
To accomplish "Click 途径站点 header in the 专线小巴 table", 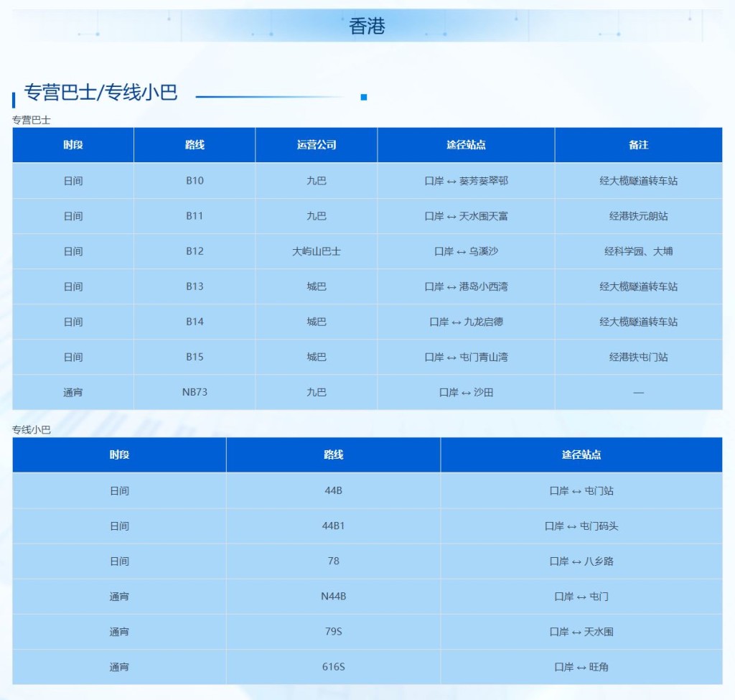I will pos(581,454).
